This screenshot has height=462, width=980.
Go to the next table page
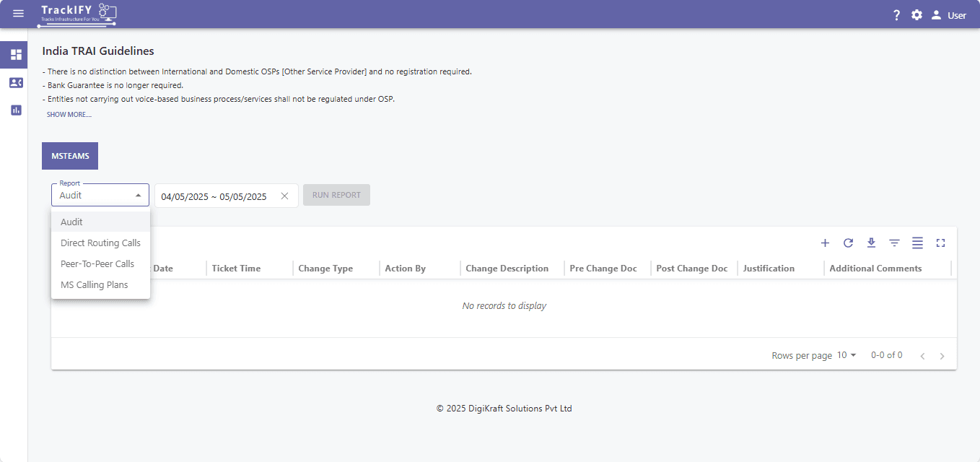click(x=942, y=356)
